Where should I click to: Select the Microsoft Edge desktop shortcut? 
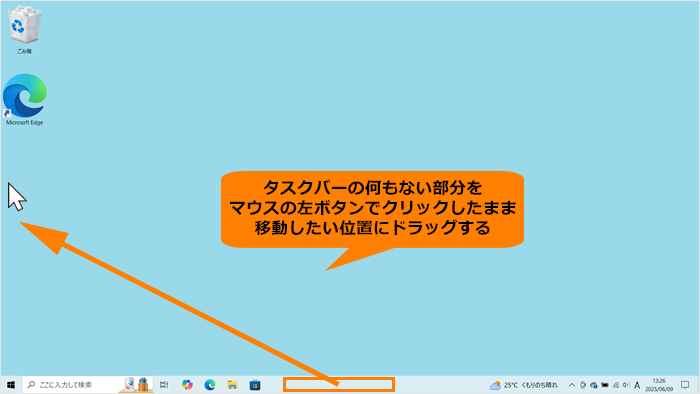[25, 100]
